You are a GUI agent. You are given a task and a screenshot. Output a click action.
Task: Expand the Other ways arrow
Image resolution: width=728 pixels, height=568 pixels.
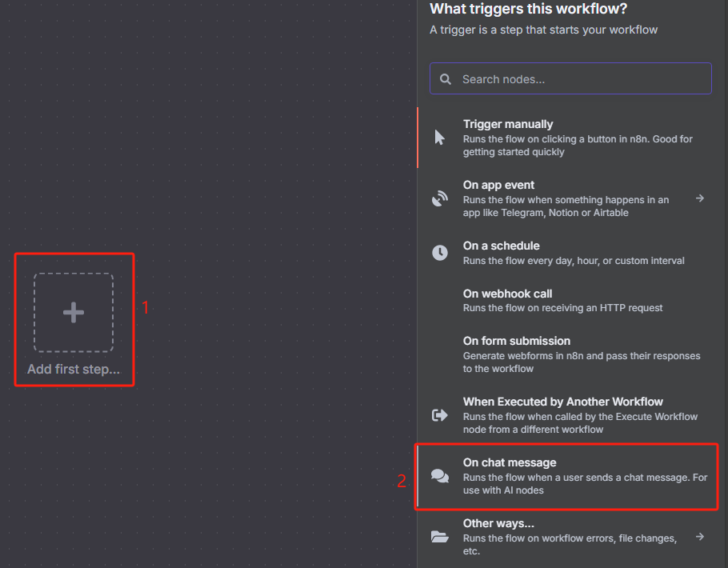click(700, 537)
